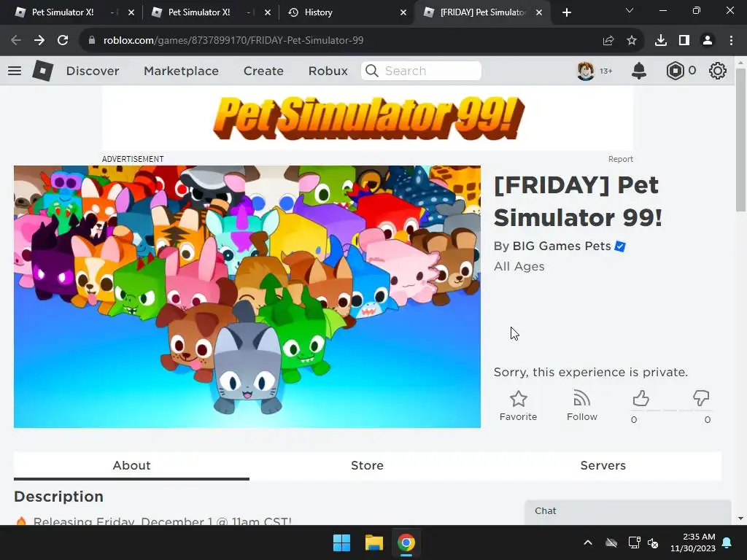Screen dimensions: 747x560
Task: Select the About tab
Action: pyautogui.click(x=131, y=466)
